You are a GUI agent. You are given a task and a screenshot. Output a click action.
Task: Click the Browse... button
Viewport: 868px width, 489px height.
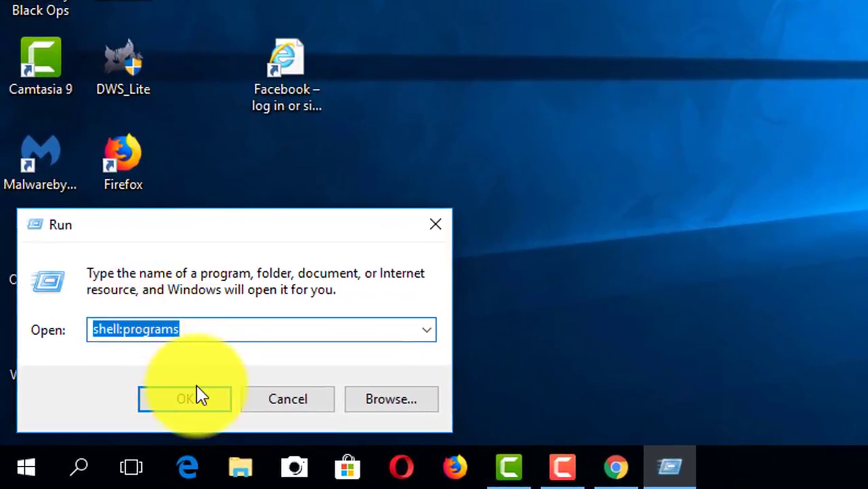(391, 399)
